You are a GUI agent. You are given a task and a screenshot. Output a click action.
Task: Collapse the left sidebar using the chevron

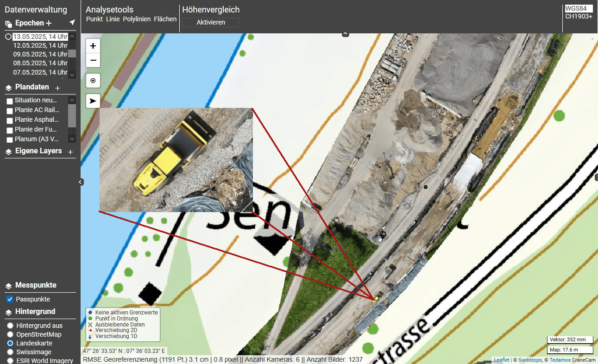point(81,182)
